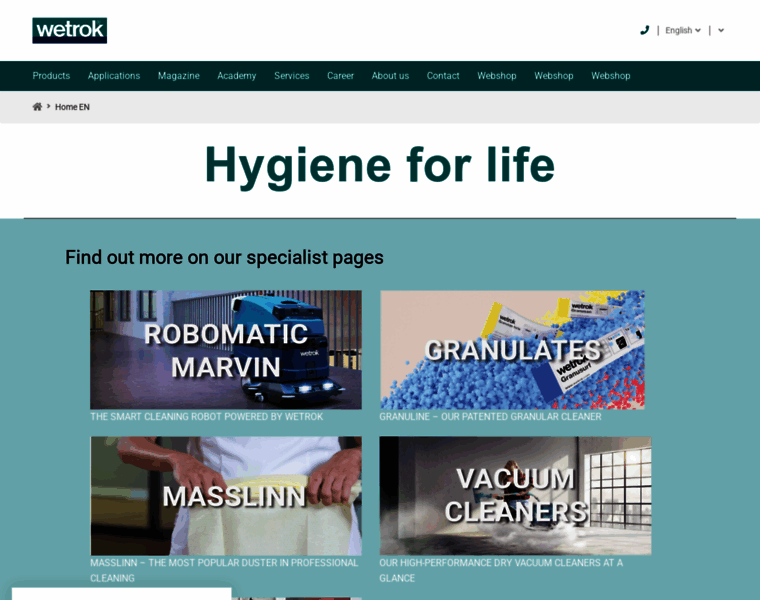Viewport: 760px width, 600px height.
Task: Open the Robomatic Marvin image tile
Action: (226, 350)
